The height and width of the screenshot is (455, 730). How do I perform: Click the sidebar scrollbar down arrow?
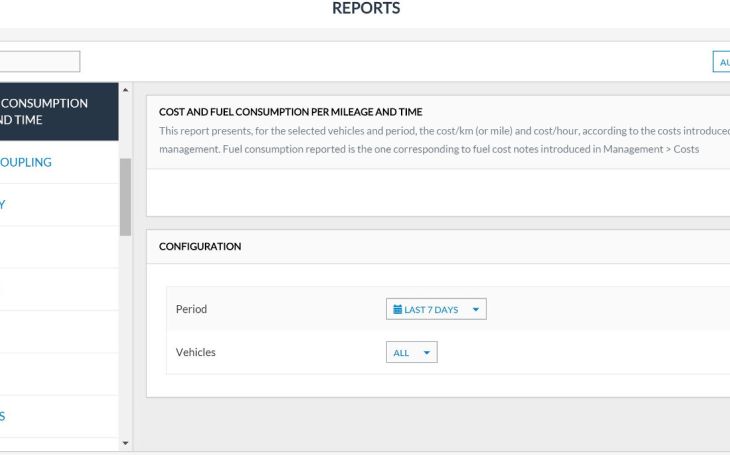pos(125,442)
